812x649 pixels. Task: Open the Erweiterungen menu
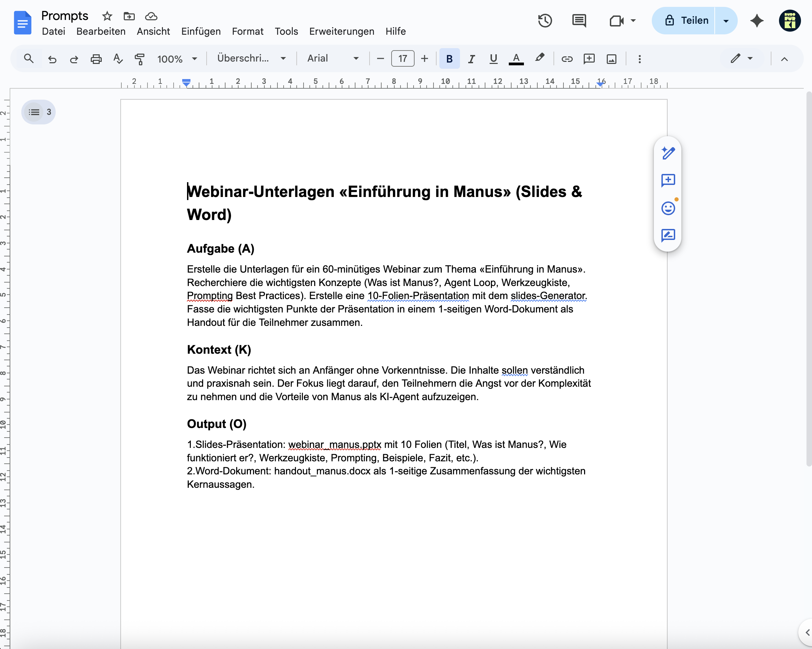[342, 31]
